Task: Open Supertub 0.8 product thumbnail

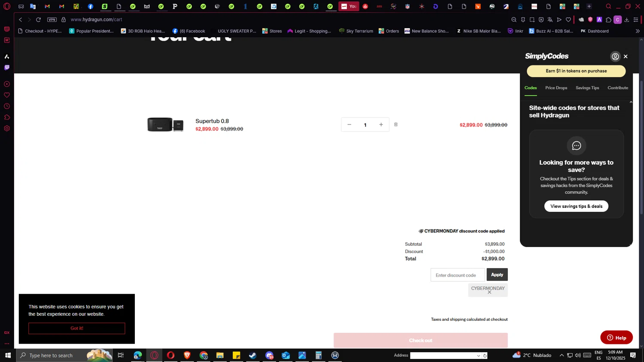Action: [x=165, y=124]
